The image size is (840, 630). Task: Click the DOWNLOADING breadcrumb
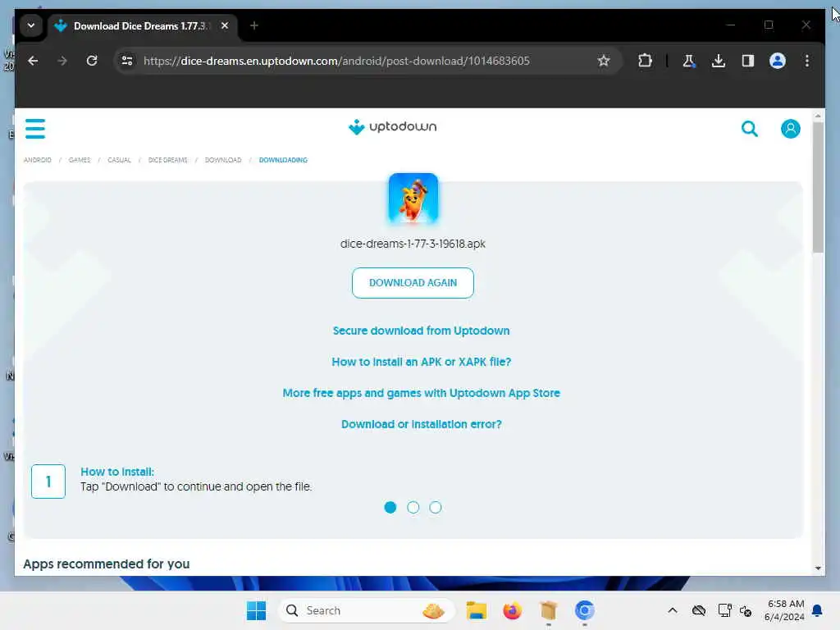(x=283, y=160)
